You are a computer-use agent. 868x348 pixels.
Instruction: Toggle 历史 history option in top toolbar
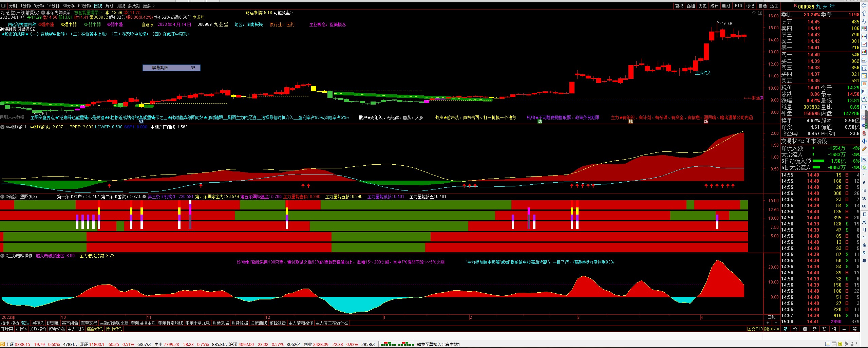702,6
